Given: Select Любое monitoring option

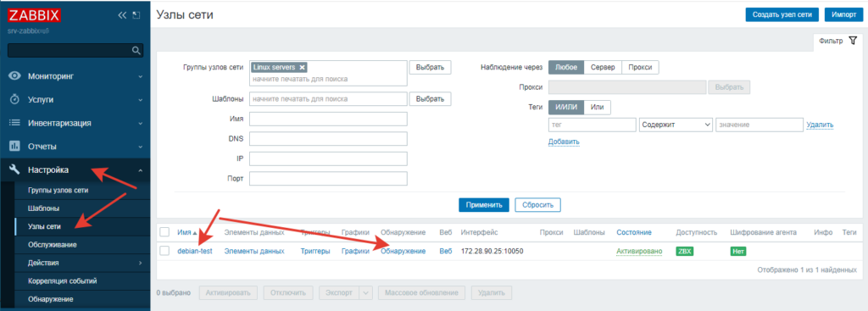Looking at the screenshot, I should (x=565, y=67).
